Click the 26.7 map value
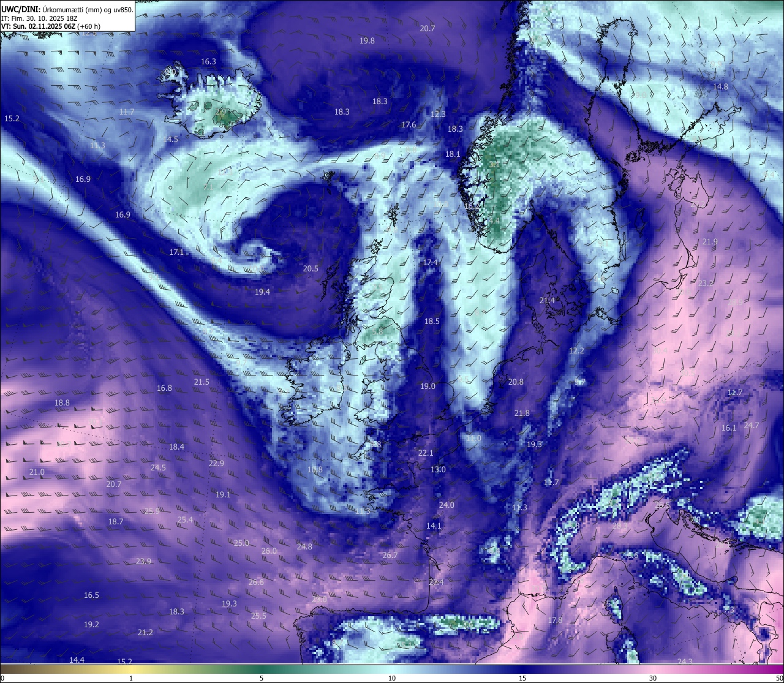 (x=390, y=555)
